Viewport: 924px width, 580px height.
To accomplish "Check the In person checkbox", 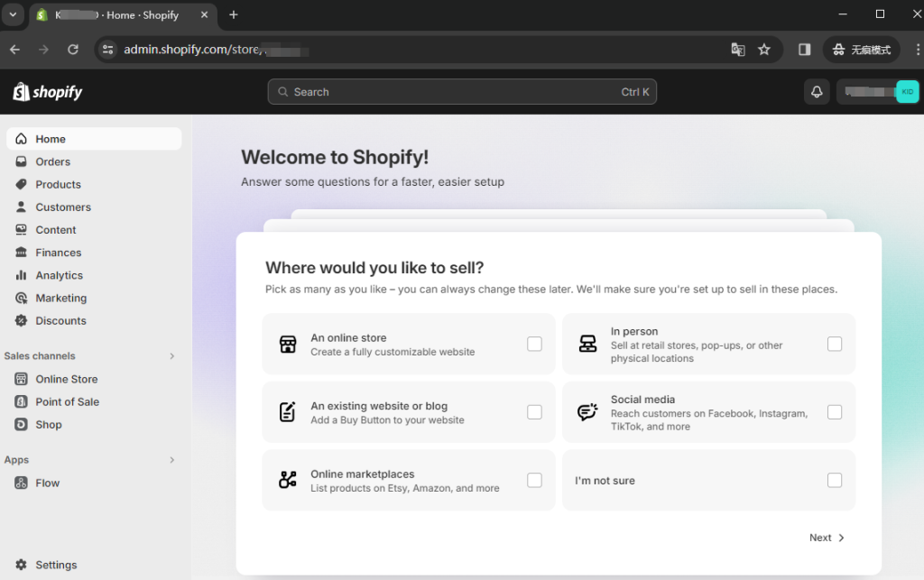I will 835,344.
